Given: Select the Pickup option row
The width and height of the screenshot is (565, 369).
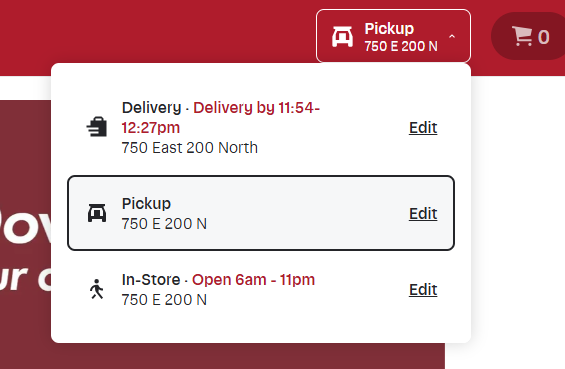Looking at the screenshot, I should click(x=261, y=213).
